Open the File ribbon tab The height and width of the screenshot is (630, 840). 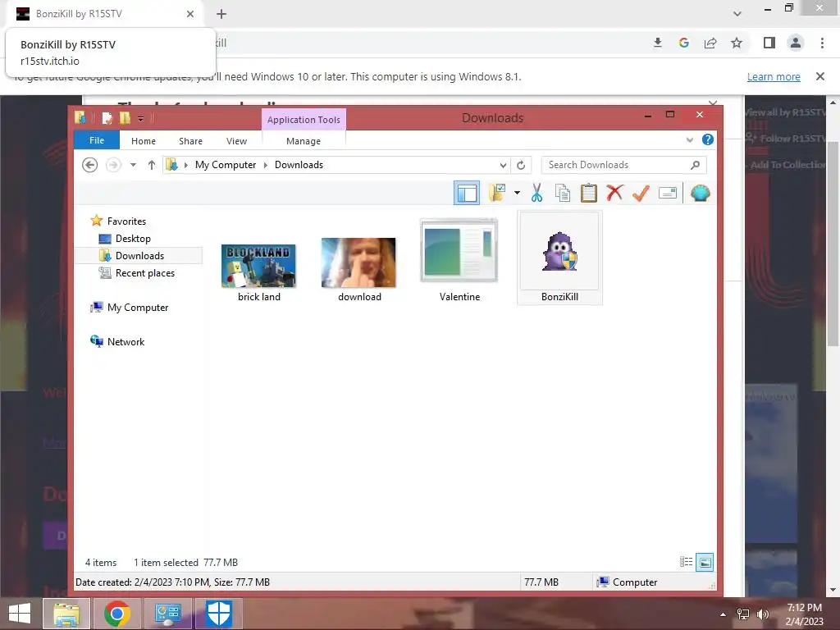tap(97, 140)
